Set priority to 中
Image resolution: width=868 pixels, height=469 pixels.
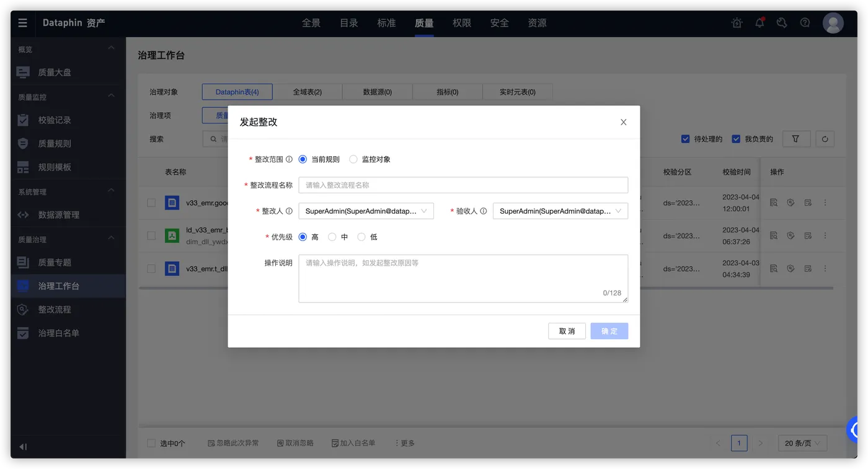(x=332, y=237)
